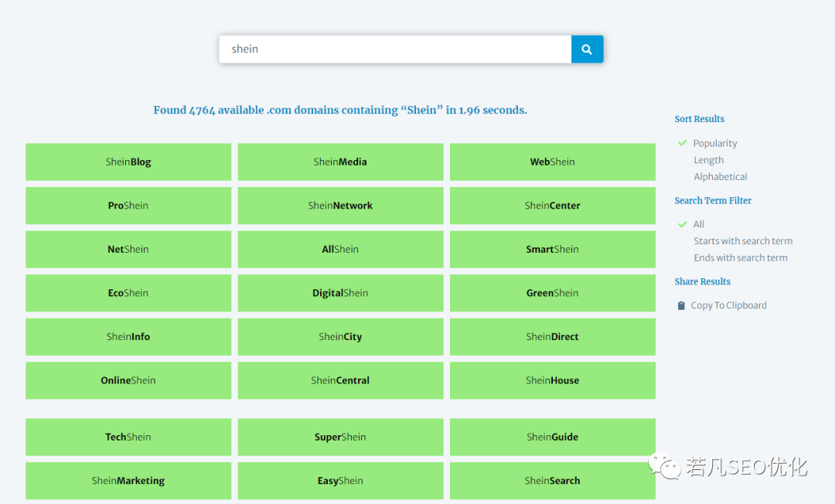The height and width of the screenshot is (504, 835).
Task: Choose the ProShein domain tile
Action: (x=128, y=206)
